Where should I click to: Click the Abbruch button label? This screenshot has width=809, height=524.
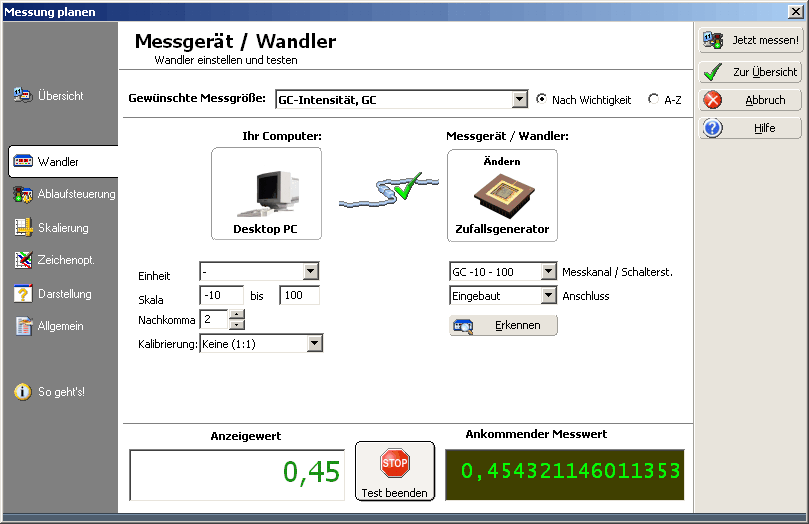click(765, 100)
